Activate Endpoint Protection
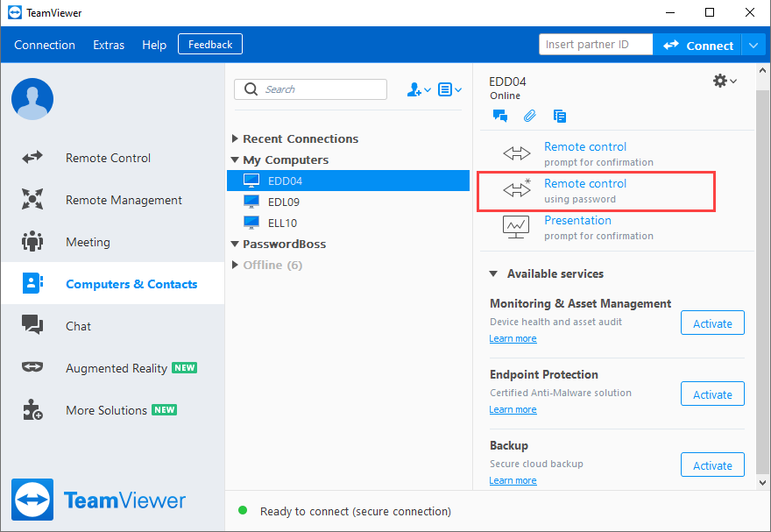Image resolution: width=771 pixels, height=532 pixels. [712, 394]
